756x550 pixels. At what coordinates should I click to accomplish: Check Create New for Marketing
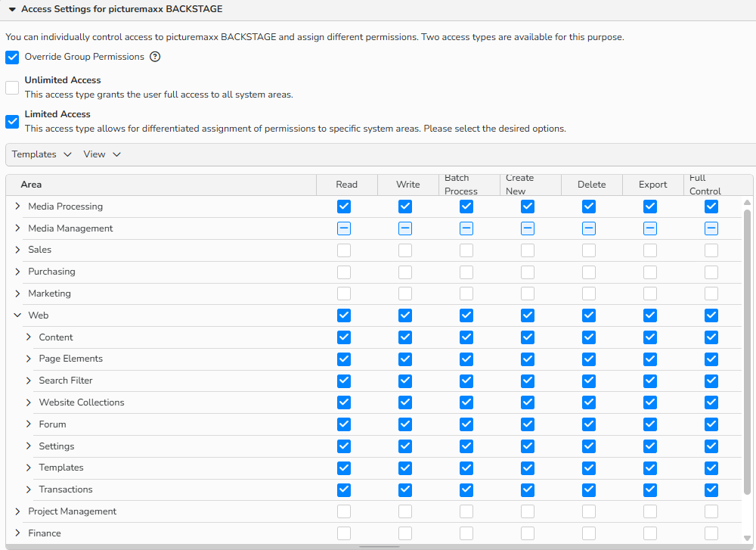[528, 294]
